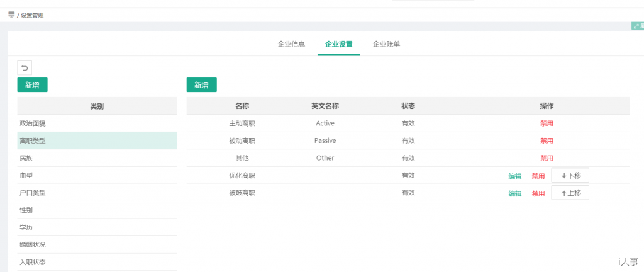Move 被破离职 up with 上移 button
The width and height of the screenshot is (644, 272).
[570, 193]
